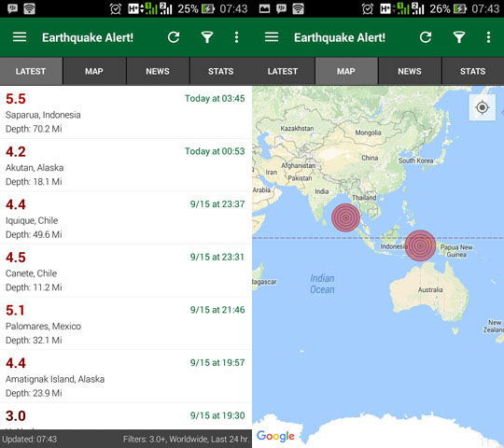Viewport: 504px width, 448px height.
Task: Tap battery 25% indicator in left status bar
Action: (x=196, y=8)
